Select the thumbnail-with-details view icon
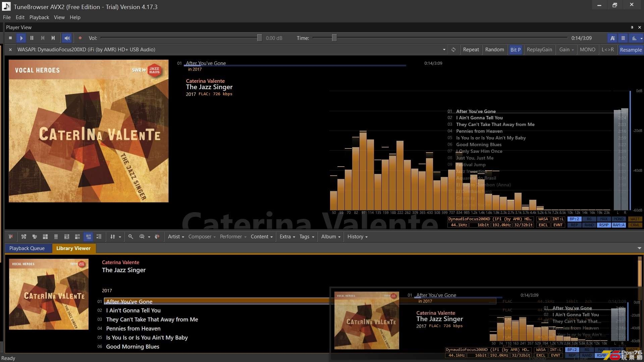This screenshot has width=644, height=362. (77, 237)
